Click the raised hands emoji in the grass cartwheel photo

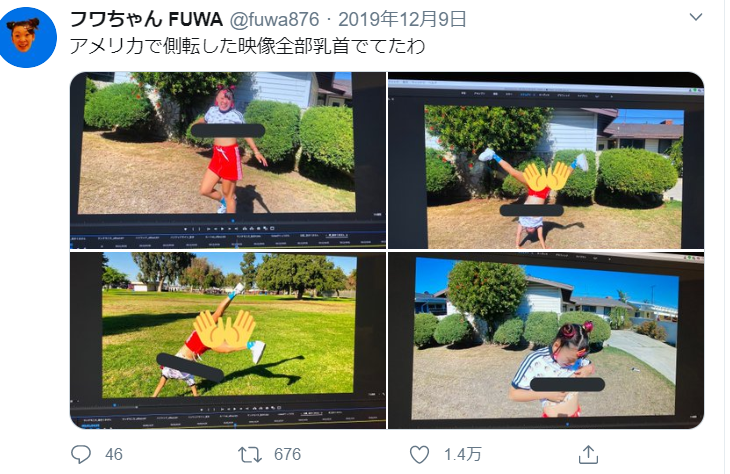tap(224, 330)
